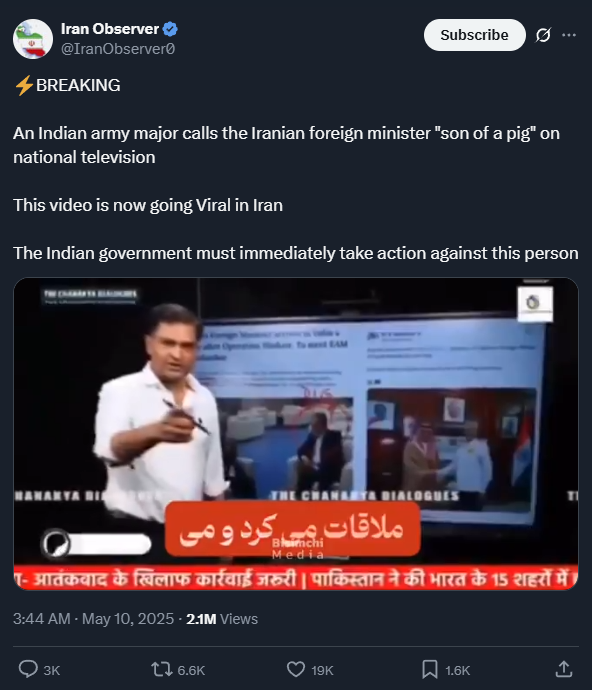Click the 1.6K bookmarks count

pyautogui.click(x=457, y=670)
